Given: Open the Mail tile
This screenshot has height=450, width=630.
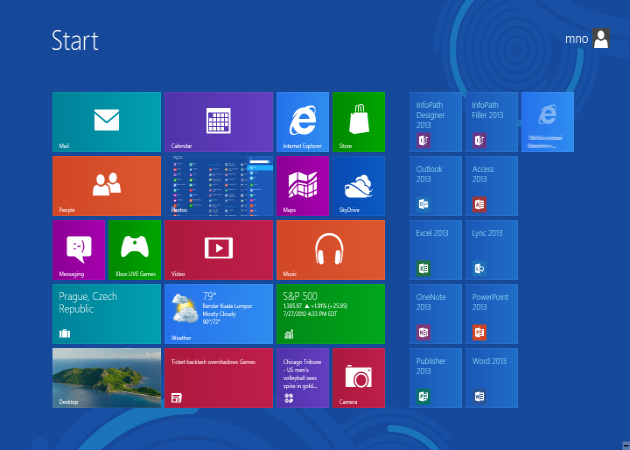Looking at the screenshot, I should [x=106, y=121].
